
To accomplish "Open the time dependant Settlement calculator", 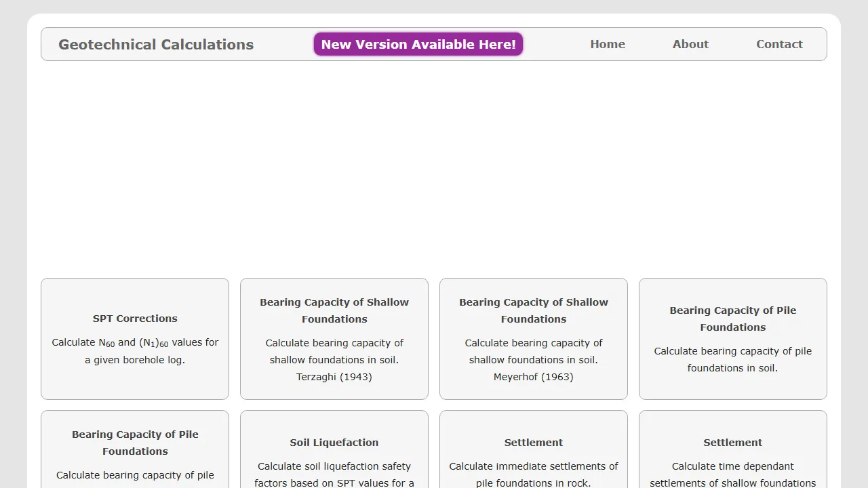I will tap(733, 442).
